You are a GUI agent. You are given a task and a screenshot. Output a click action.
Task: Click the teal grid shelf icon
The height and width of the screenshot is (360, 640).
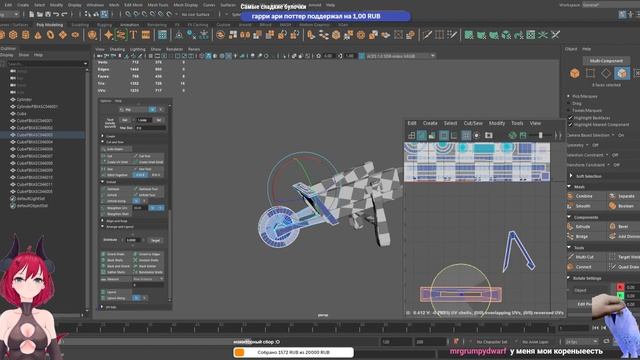tap(162, 35)
